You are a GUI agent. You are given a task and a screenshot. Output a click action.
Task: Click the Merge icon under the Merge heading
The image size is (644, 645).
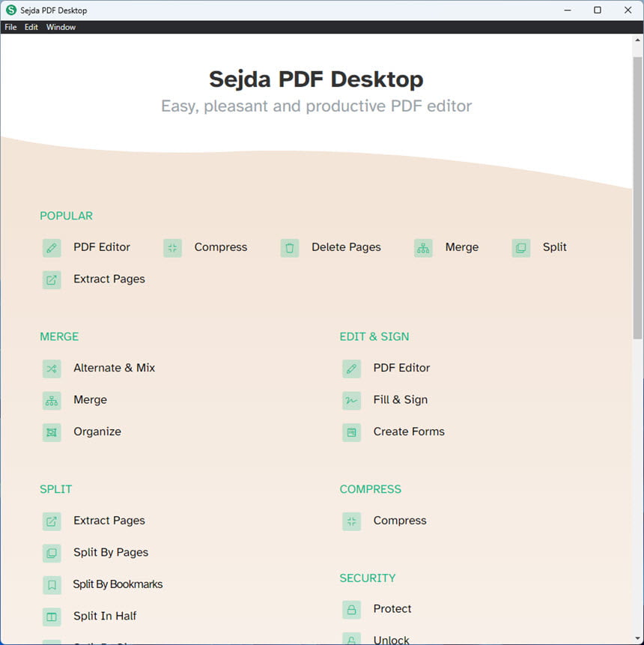[52, 401]
